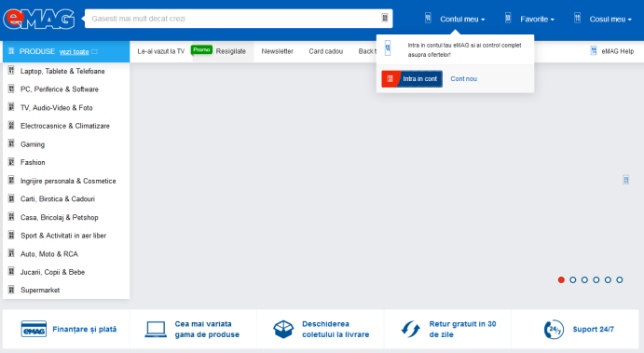The width and height of the screenshot is (644, 353).
Task: Select the sixth carousel dot
Action: 620,280
